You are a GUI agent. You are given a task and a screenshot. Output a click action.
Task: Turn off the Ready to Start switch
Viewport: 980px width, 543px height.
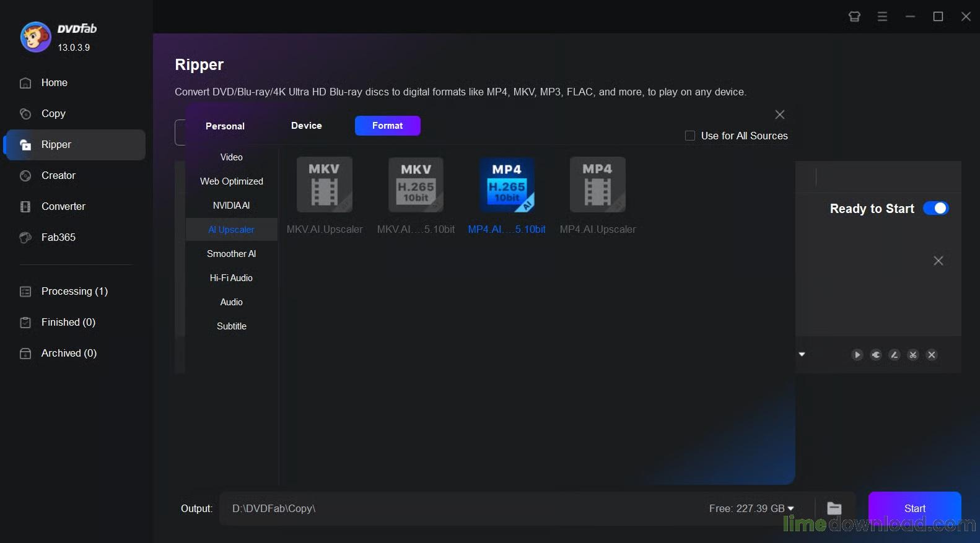click(x=936, y=209)
